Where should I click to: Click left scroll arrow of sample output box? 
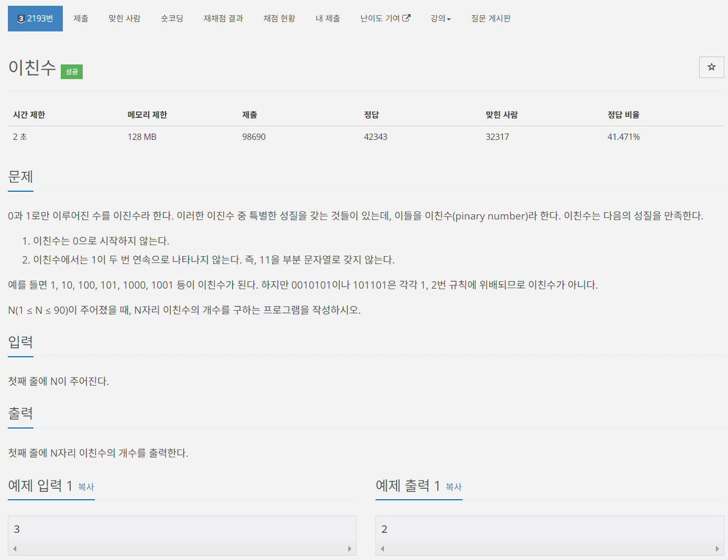click(x=382, y=548)
